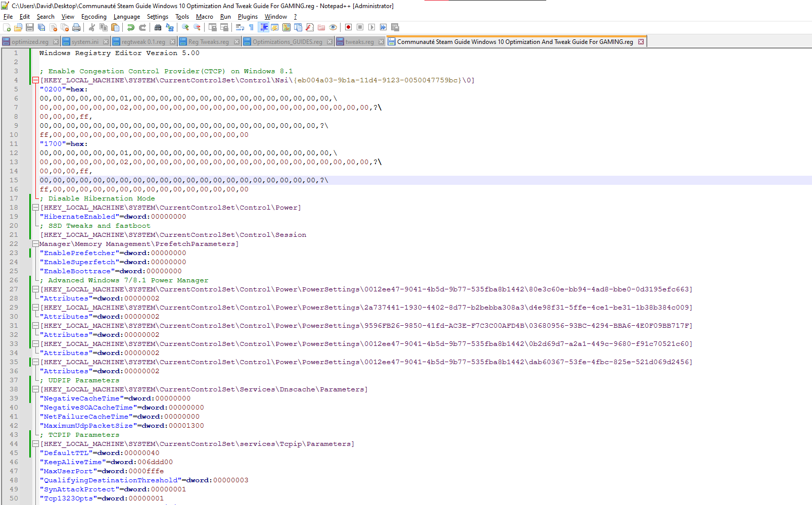Click the Zoom Out magnifier icon
Viewport: 812px width, 505px height.
(197, 27)
